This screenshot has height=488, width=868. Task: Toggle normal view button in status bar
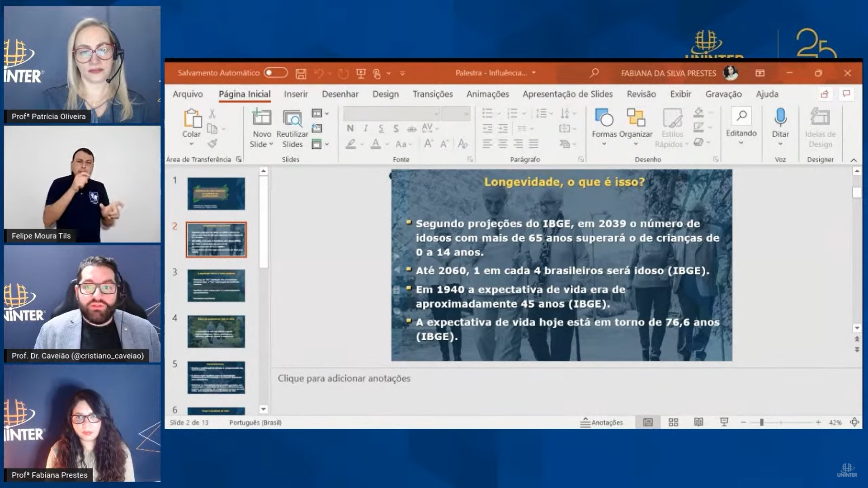click(x=648, y=422)
